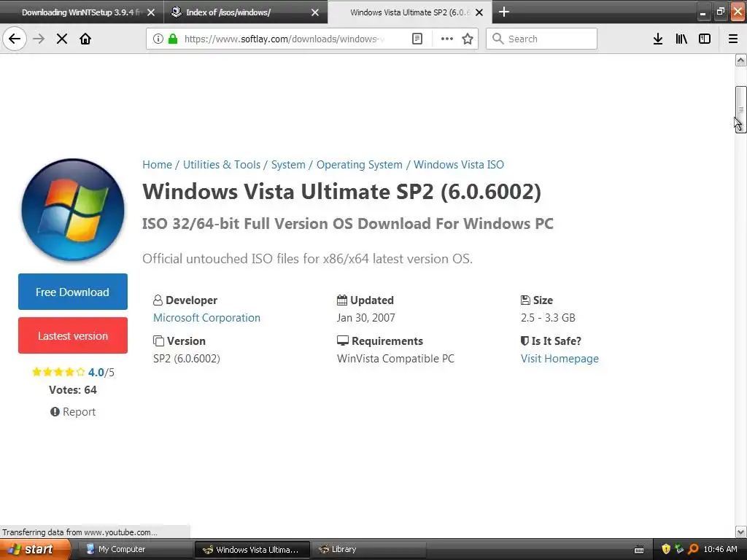The height and width of the screenshot is (560, 747).
Task: Close the Index of /isos/windows/ tab
Action: point(315,12)
